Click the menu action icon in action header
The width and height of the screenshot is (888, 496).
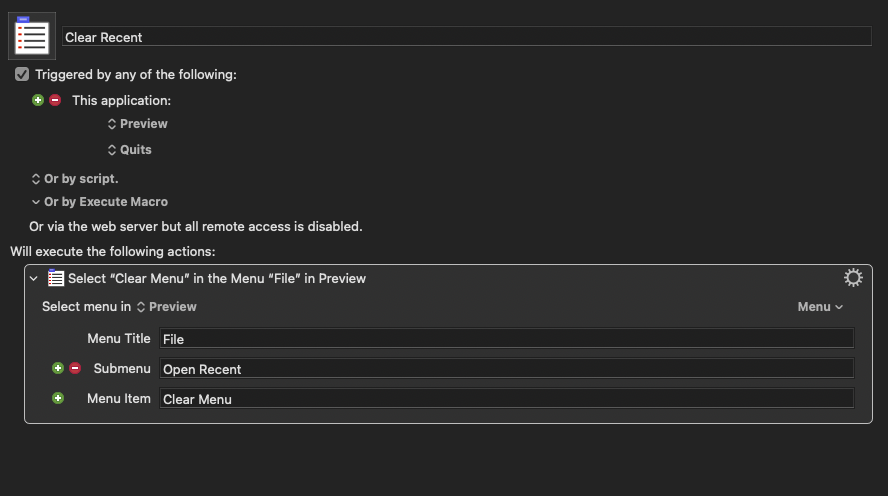point(56,278)
